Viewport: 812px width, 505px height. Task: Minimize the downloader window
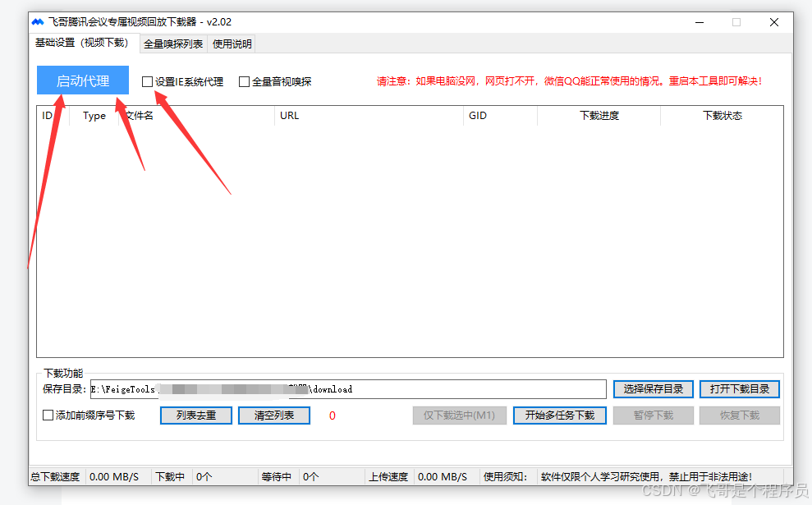(x=700, y=22)
